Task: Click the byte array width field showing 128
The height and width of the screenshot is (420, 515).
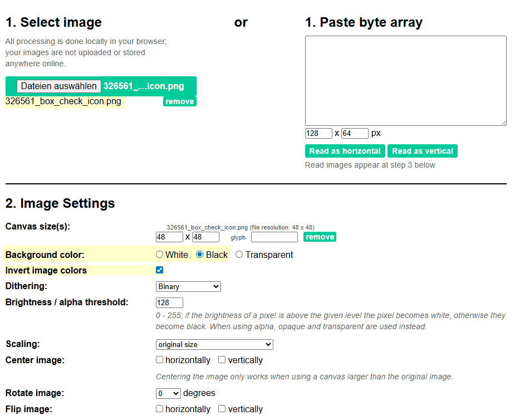Action: pyautogui.click(x=318, y=134)
